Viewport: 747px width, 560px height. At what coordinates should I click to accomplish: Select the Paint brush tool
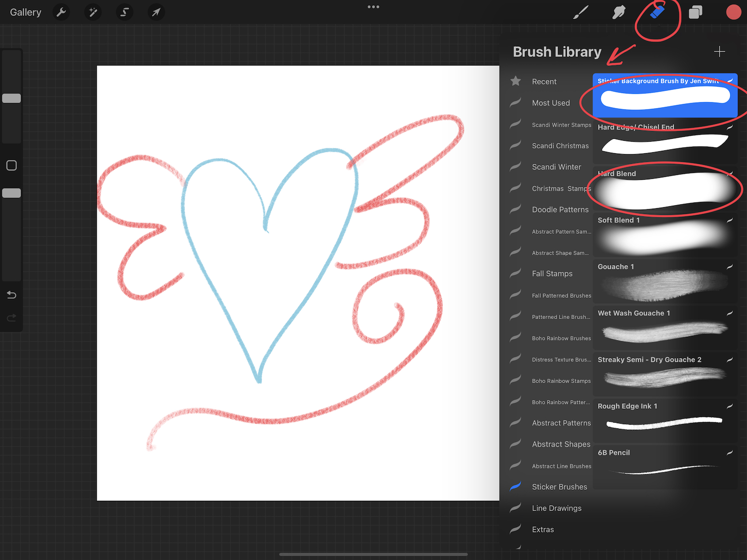(x=580, y=12)
